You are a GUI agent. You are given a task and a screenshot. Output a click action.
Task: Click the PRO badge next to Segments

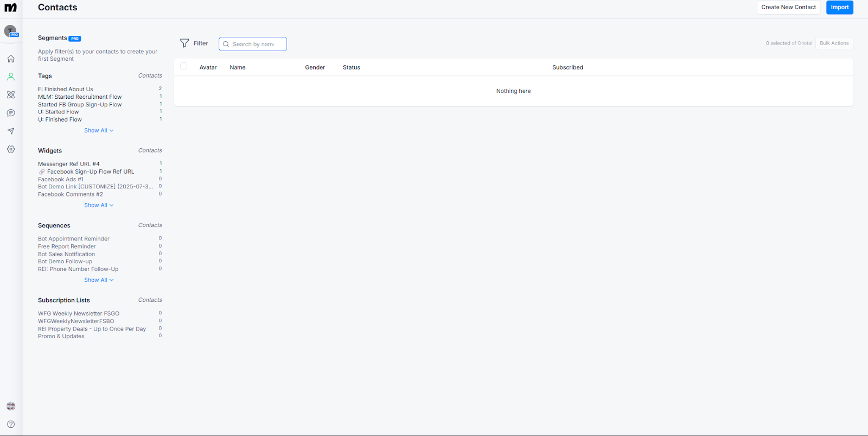click(x=75, y=39)
